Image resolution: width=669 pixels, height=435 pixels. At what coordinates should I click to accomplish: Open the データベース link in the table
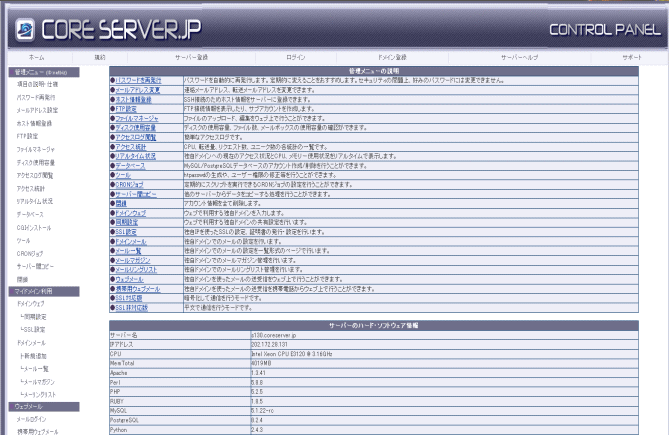[131, 165]
